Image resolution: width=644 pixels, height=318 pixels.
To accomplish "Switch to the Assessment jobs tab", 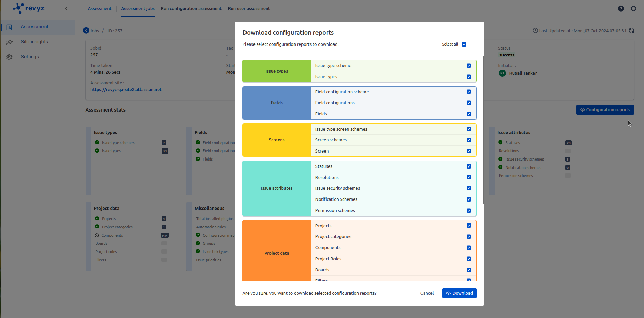I will [138, 9].
